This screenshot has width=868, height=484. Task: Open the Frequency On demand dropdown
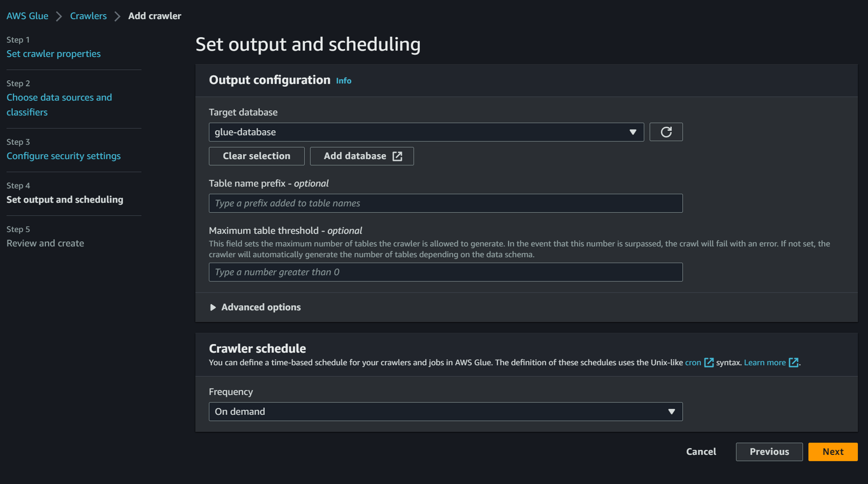pos(445,412)
